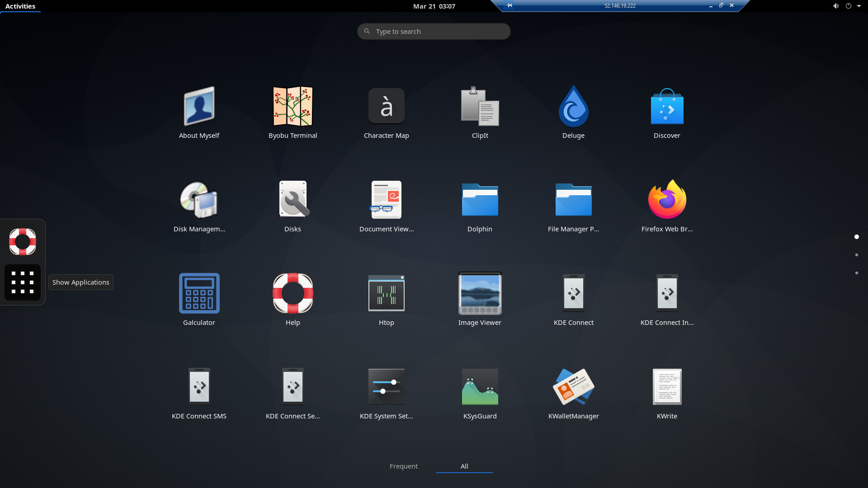Toggle system volume control
This screenshot has width=868, height=488.
pos(835,6)
